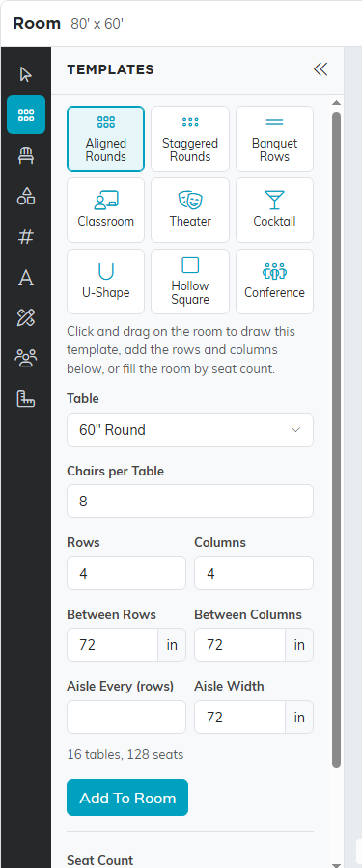Edit the Aisle Width field

240,717
